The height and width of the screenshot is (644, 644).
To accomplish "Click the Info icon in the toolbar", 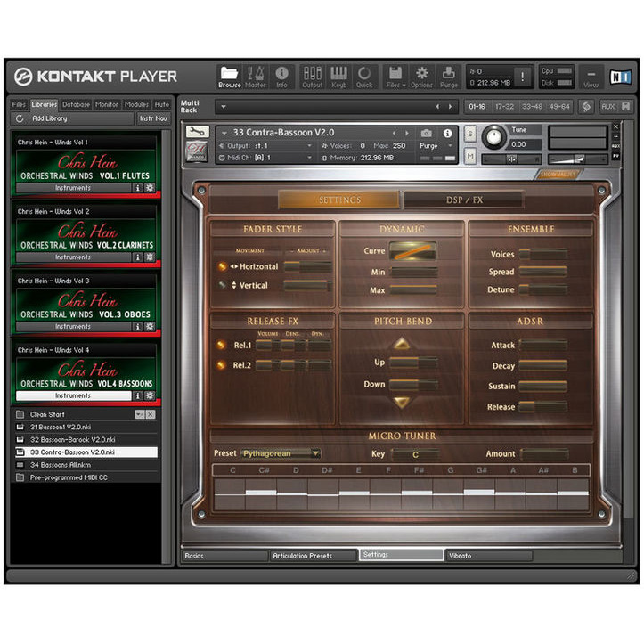I will point(281,77).
